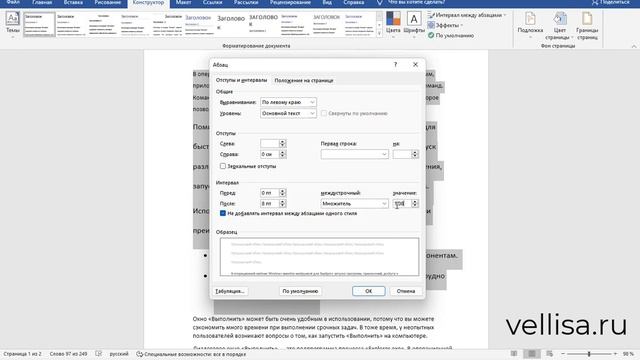
Task: Open the Ссылки ribbon tab
Action: click(x=213, y=2)
